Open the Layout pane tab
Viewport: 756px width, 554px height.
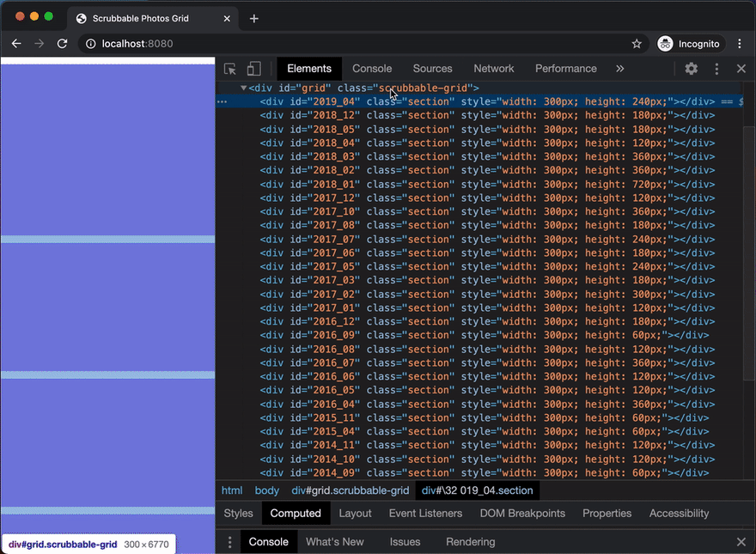355,514
